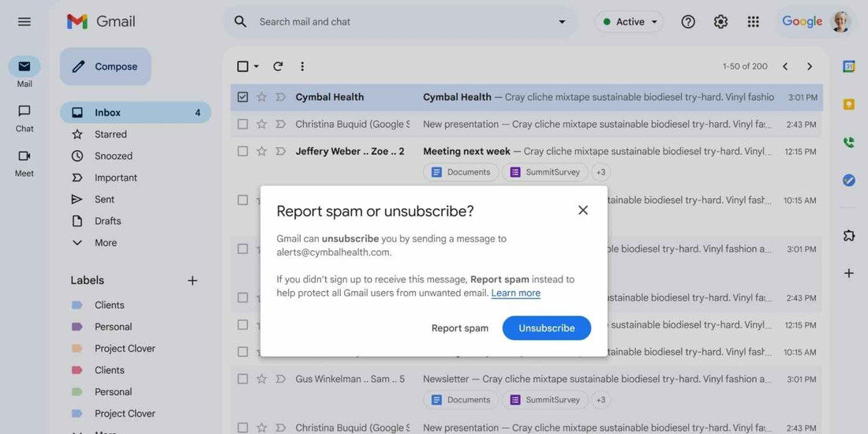Star the Jeffery Weber email
868x434 pixels.
[262, 152]
